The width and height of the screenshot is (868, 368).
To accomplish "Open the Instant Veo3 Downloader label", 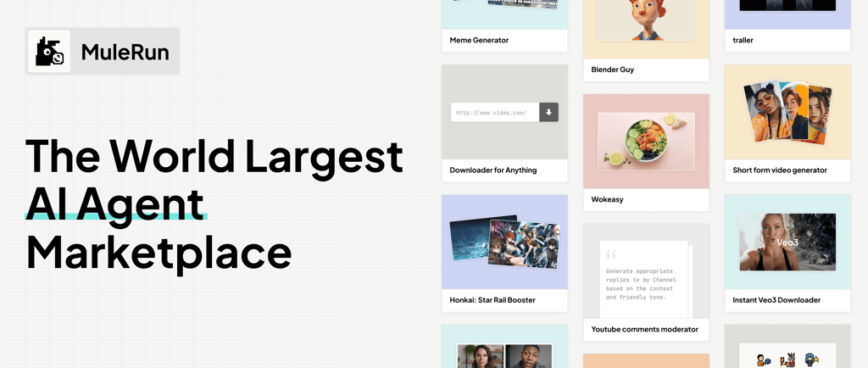I will pyautogui.click(x=776, y=300).
